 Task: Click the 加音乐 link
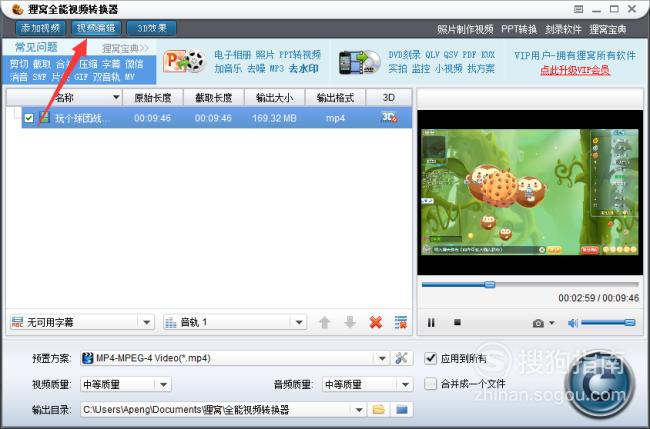click(228, 68)
